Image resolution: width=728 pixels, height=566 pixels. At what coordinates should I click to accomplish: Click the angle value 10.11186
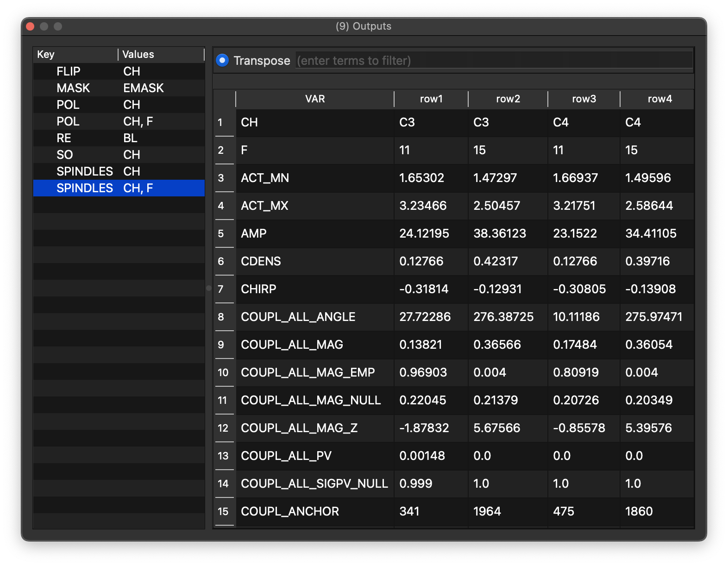coord(584,317)
